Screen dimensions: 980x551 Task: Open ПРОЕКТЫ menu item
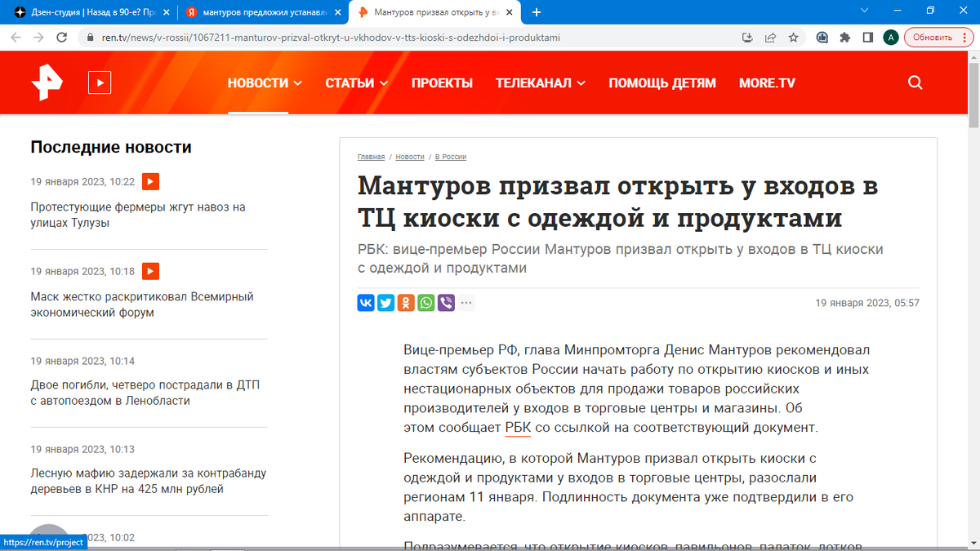pos(442,82)
